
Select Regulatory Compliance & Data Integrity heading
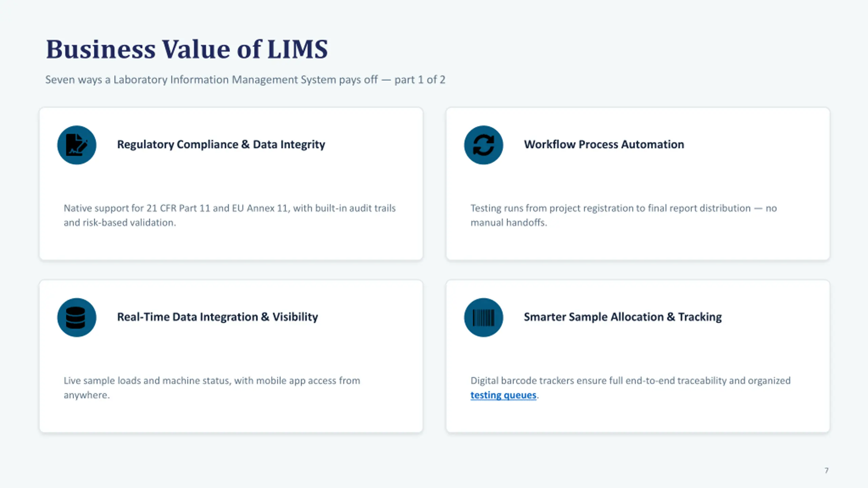(x=221, y=145)
